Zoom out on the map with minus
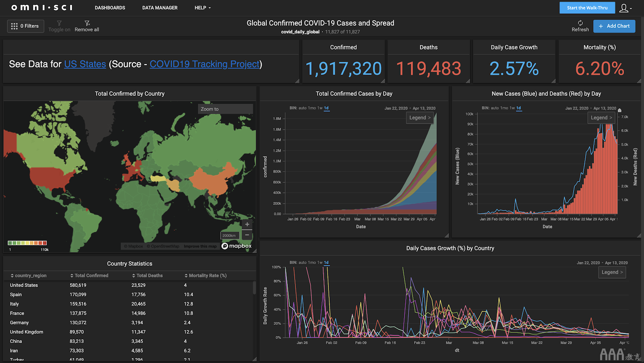The width and height of the screenshot is (644, 363). tap(247, 235)
